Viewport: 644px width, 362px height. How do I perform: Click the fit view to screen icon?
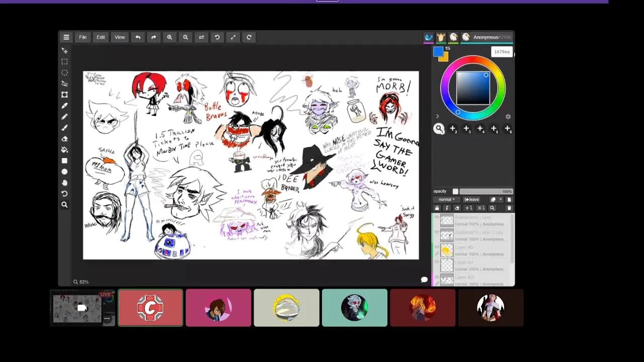[x=233, y=37]
